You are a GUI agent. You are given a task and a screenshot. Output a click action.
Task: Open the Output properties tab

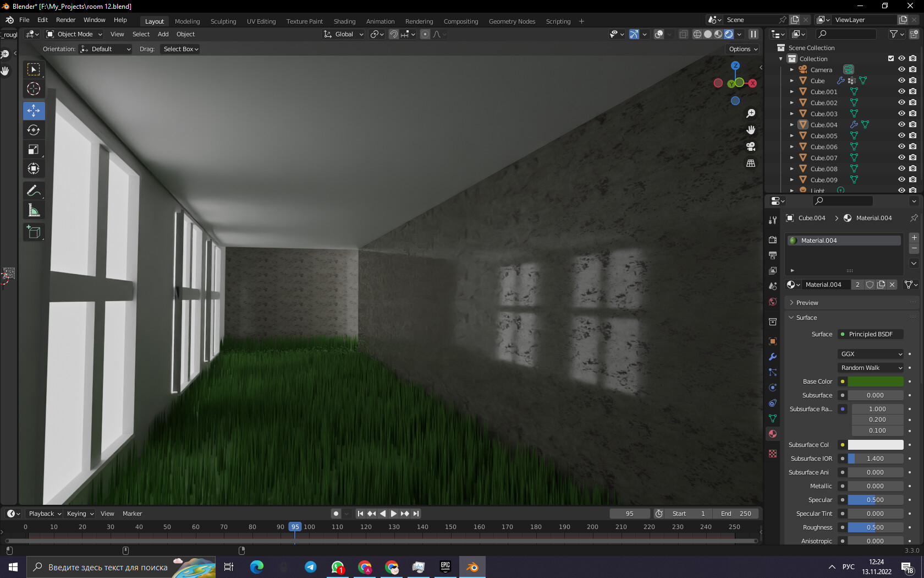click(773, 255)
